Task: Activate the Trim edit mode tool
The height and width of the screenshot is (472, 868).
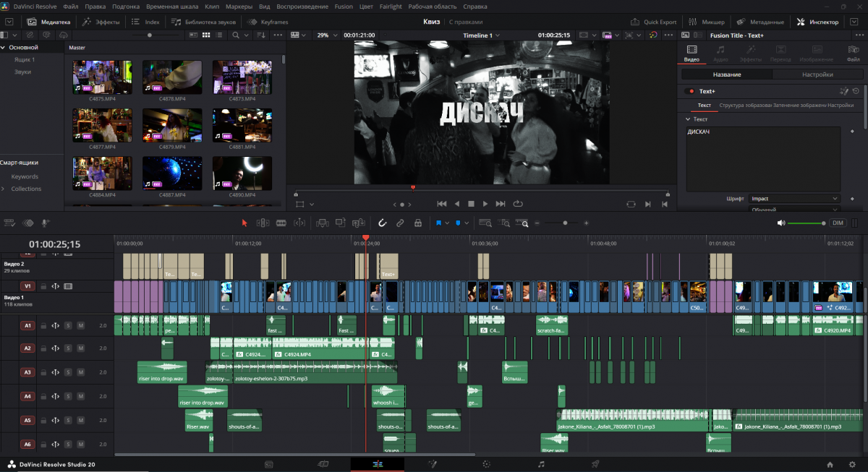Action: coord(263,223)
